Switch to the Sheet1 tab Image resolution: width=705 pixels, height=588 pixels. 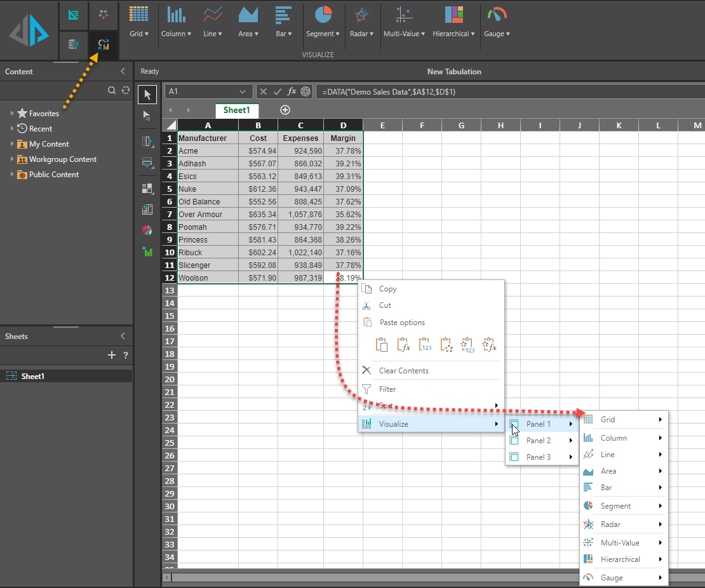point(236,109)
